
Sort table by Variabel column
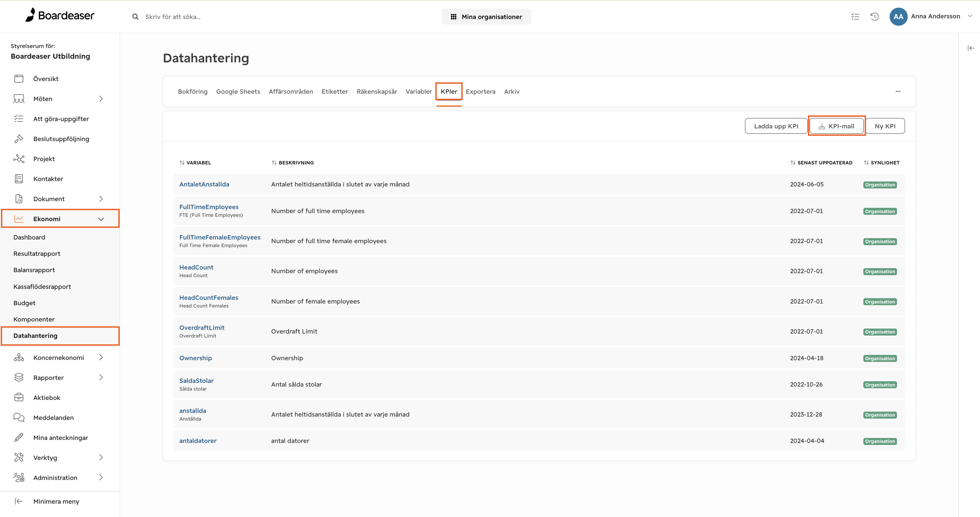tap(195, 162)
